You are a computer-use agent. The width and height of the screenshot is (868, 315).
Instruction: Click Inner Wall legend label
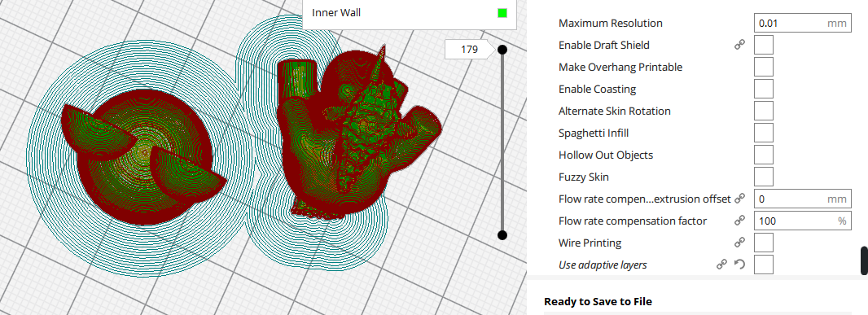(336, 12)
